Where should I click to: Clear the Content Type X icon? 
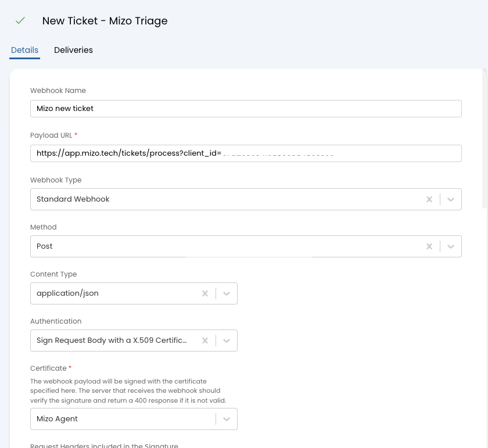pyautogui.click(x=205, y=293)
